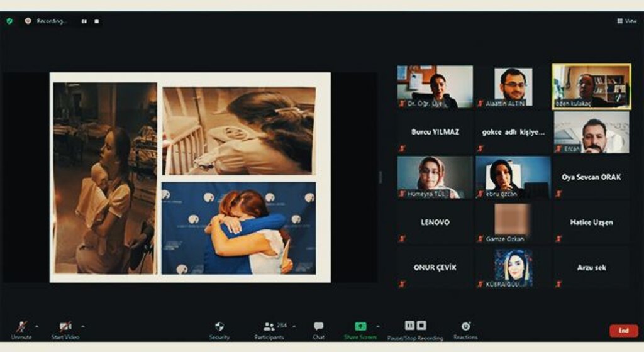Select özen kulakaç's highlighted video tile
Image resolution: width=644 pixels, height=352 pixels.
pos(591,86)
